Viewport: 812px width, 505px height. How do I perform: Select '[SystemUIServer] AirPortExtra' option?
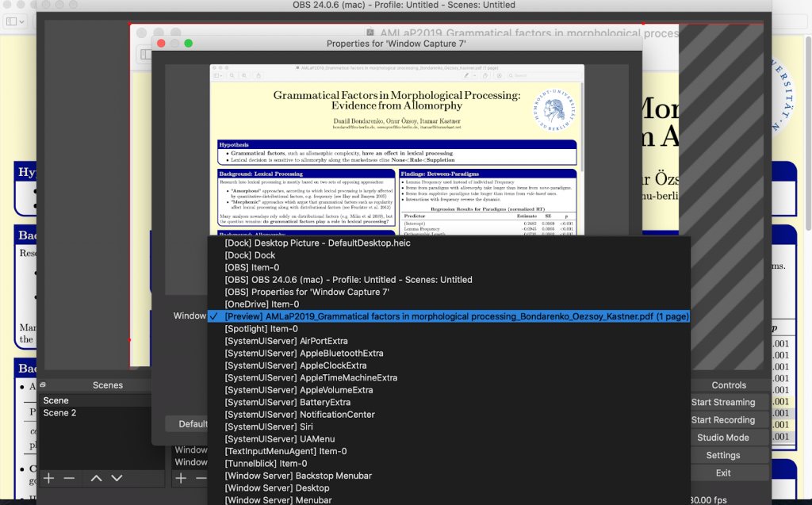(449, 342)
